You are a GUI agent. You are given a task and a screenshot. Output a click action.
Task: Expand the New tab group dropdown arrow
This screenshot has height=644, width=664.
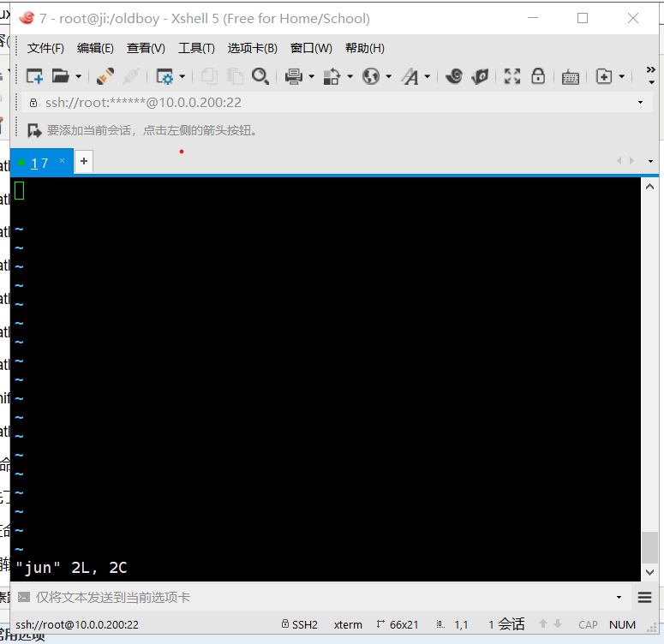click(622, 76)
